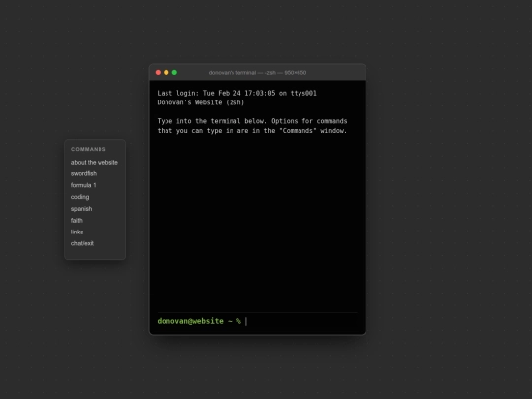Click the "Type into the terminal below" line

[252, 121]
